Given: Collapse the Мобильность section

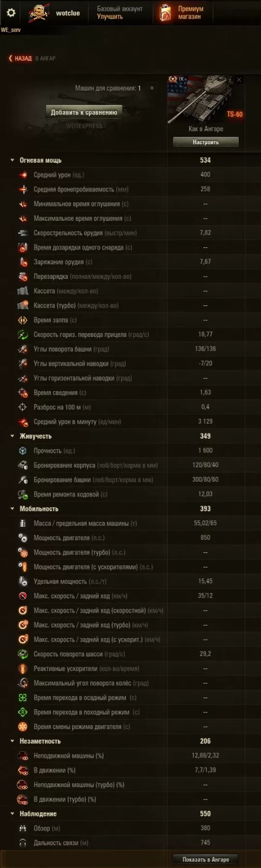Looking at the screenshot, I should coord(12,509).
